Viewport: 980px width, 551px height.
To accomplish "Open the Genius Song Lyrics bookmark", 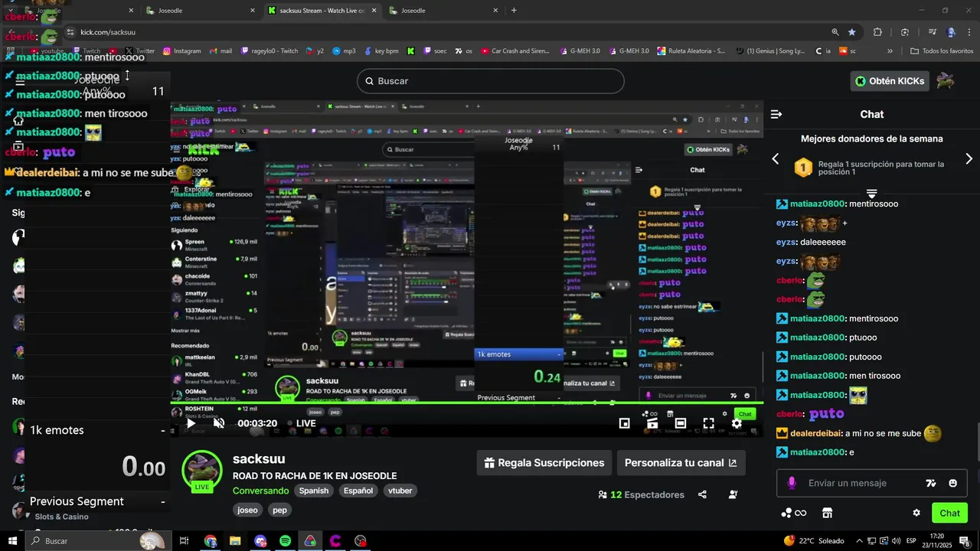I will point(770,51).
